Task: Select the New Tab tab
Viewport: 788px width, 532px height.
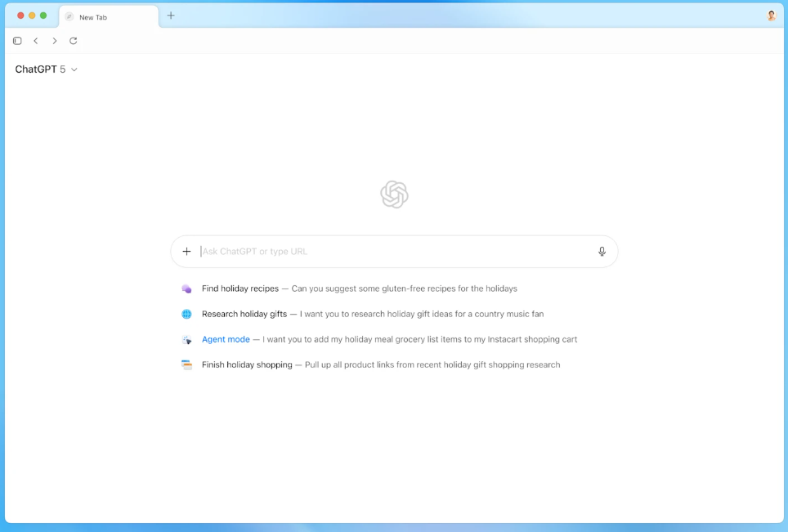Action: pos(109,17)
